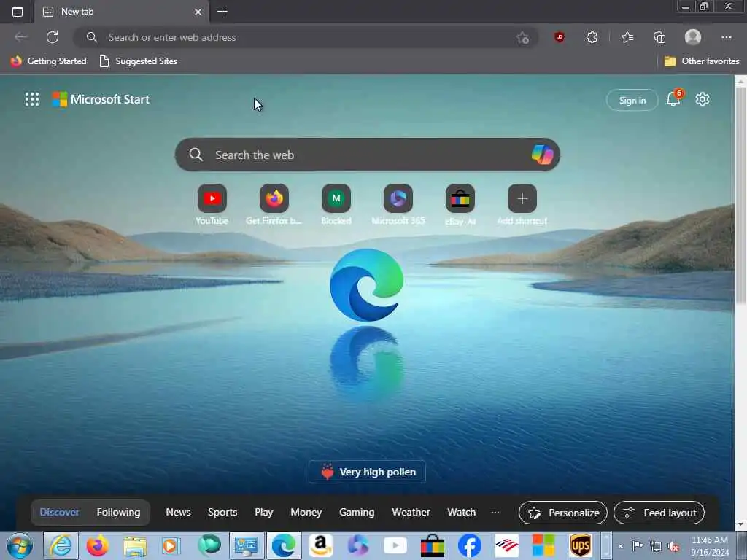The width and height of the screenshot is (747, 560).
Task: Open the Gaming feed tab
Action: pyautogui.click(x=357, y=512)
